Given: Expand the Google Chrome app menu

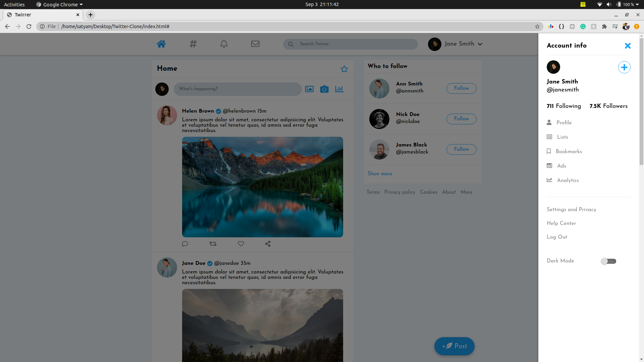Looking at the screenshot, I should [60, 4].
